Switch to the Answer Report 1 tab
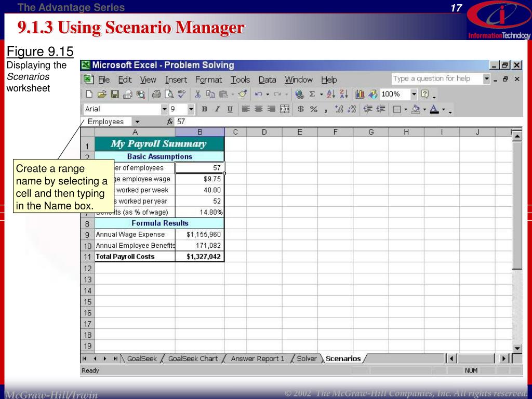532x399 pixels. point(258,358)
